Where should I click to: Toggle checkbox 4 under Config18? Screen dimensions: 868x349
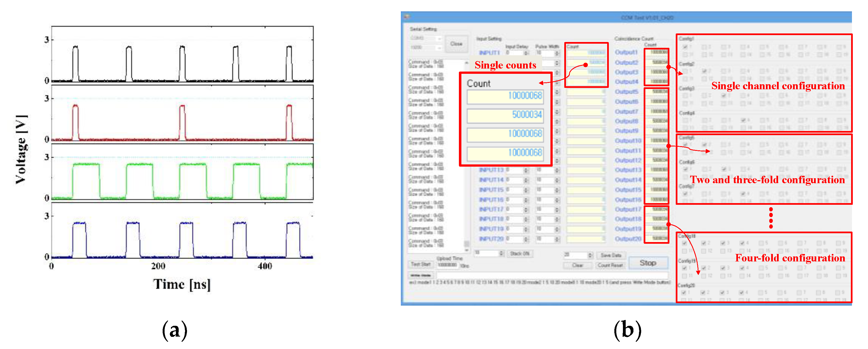(742, 243)
